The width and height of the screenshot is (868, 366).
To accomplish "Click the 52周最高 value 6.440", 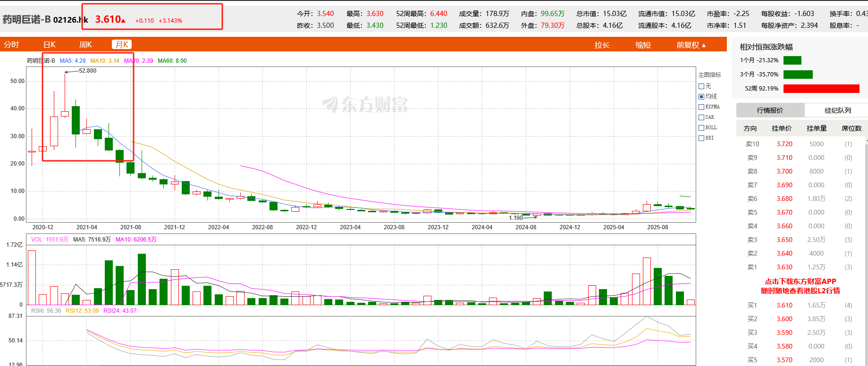I will pos(438,14).
